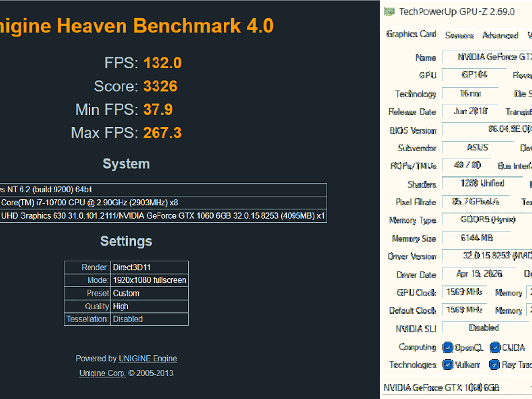This screenshot has width=532, height=399.
Task: Toggle the Vulkan checkbox
Action: (448, 365)
